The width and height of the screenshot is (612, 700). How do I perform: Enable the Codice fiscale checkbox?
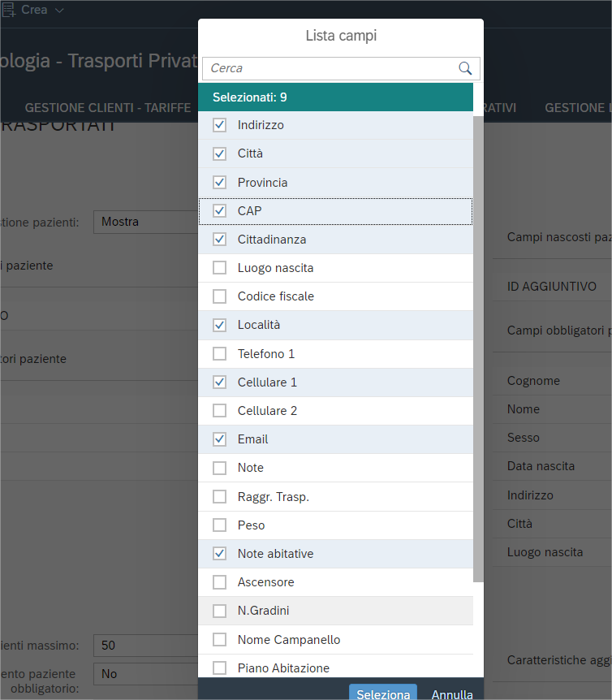219,296
